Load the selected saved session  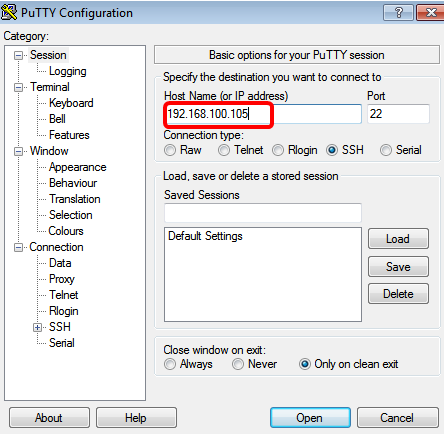[x=398, y=239]
